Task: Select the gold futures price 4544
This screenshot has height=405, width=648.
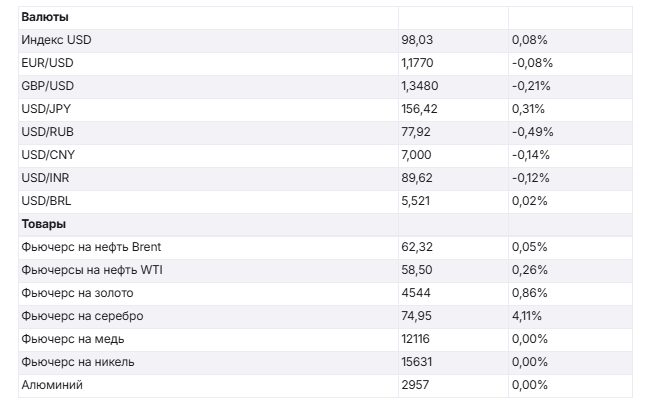Action: point(413,293)
